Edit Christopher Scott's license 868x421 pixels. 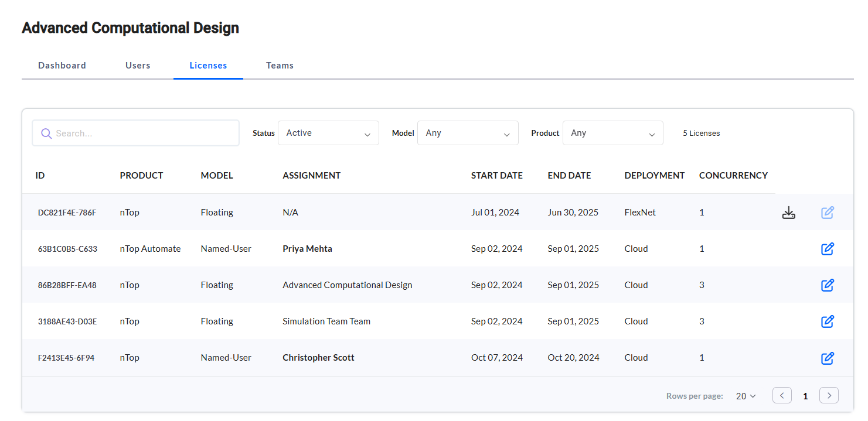(x=828, y=358)
